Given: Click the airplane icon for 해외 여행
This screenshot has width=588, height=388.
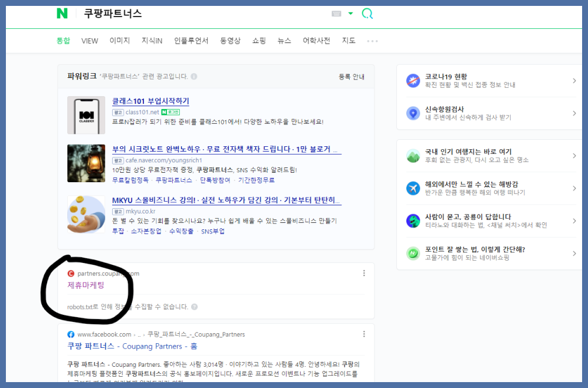Looking at the screenshot, I should 413,188.
